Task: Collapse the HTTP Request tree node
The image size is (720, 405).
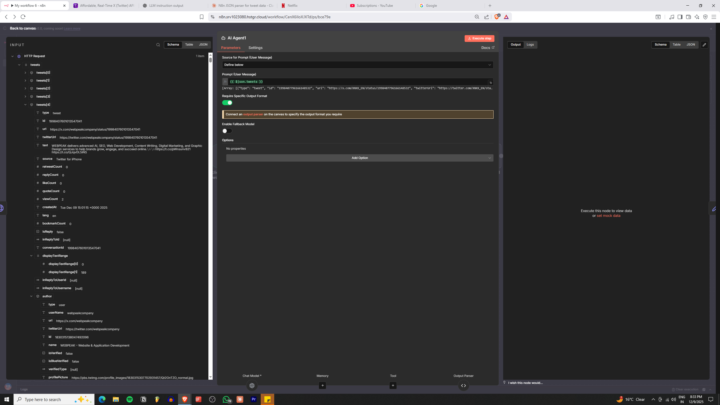Action: point(12,56)
